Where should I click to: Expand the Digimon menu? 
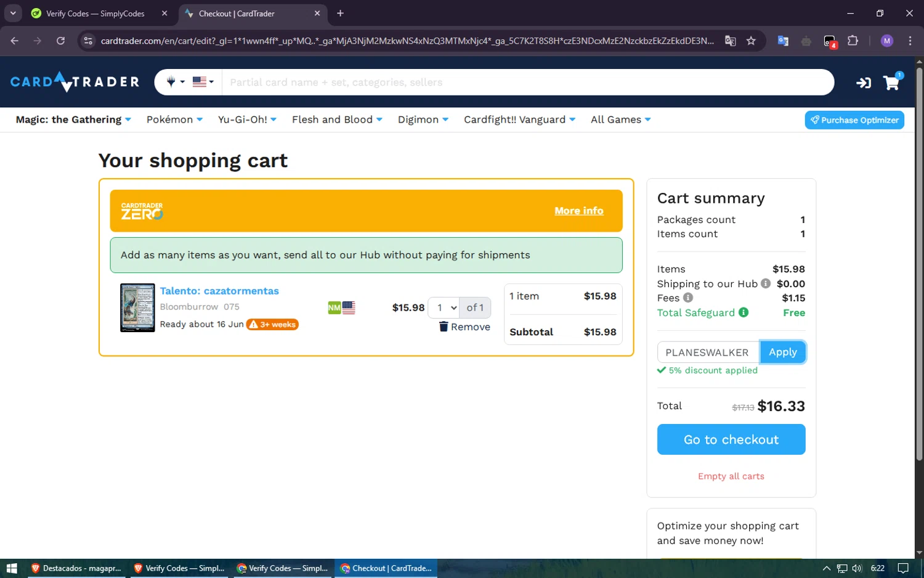[423, 120]
